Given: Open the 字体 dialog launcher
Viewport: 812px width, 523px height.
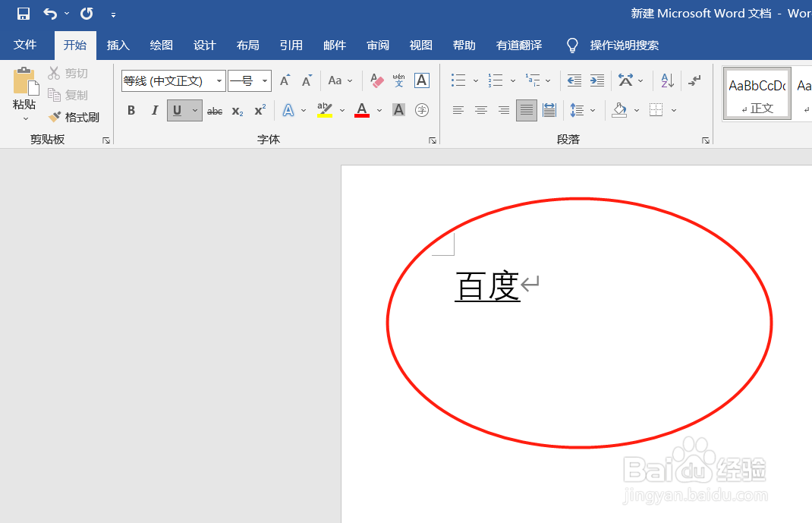Looking at the screenshot, I should 433,140.
